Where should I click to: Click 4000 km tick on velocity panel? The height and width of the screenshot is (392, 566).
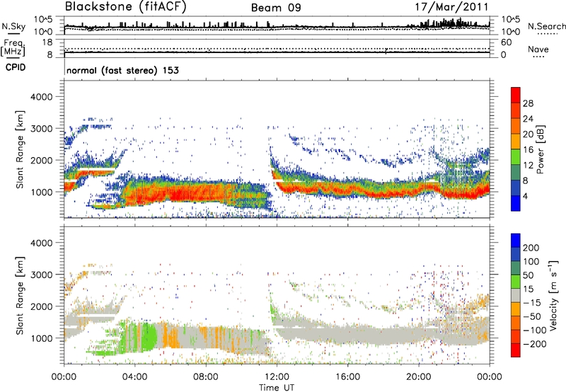[41, 243]
